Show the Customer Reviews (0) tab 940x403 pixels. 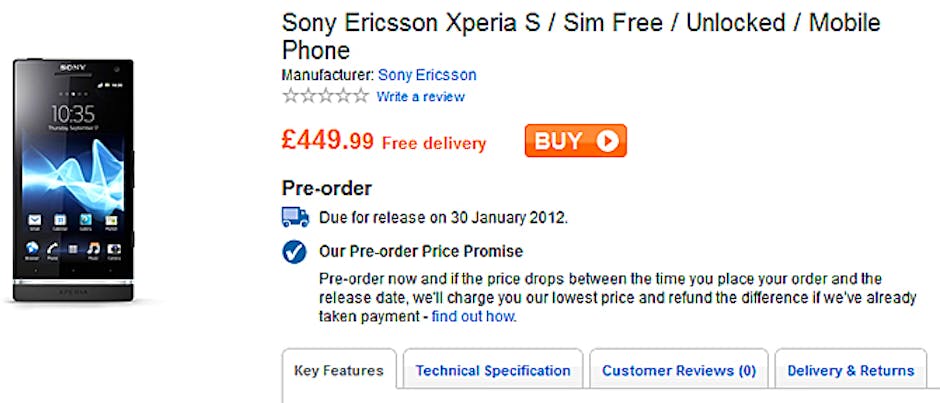click(x=679, y=371)
